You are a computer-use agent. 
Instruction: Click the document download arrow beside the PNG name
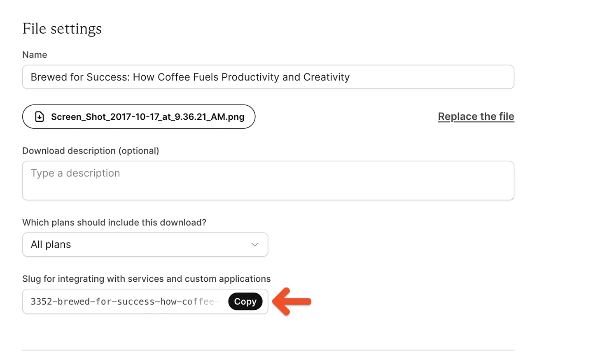(39, 116)
